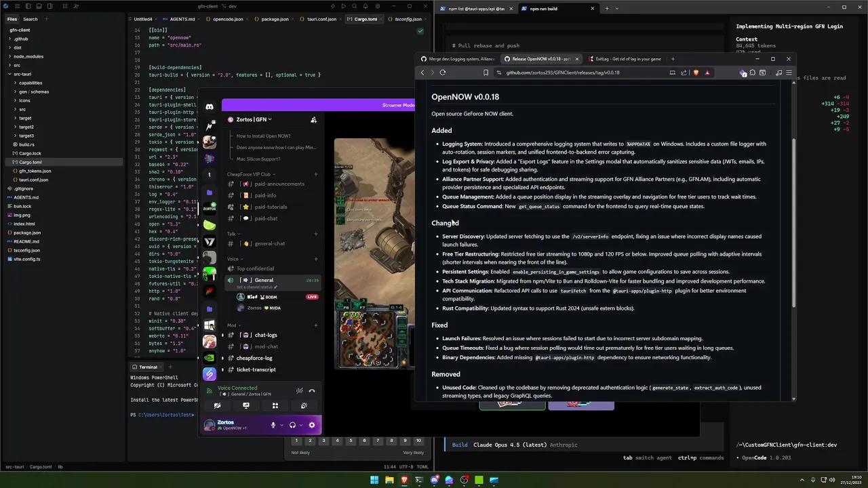The image size is (868, 488).
Task: Open Discord direct messages home icon
Action: pyautogui.click(x=210, y=106)
